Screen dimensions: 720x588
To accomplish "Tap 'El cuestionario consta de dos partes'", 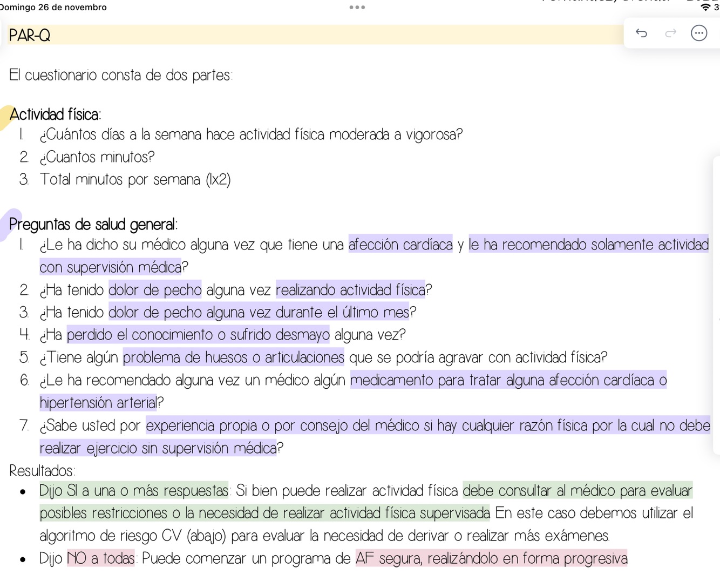I will pyautogui.click(x=121, y=75).
